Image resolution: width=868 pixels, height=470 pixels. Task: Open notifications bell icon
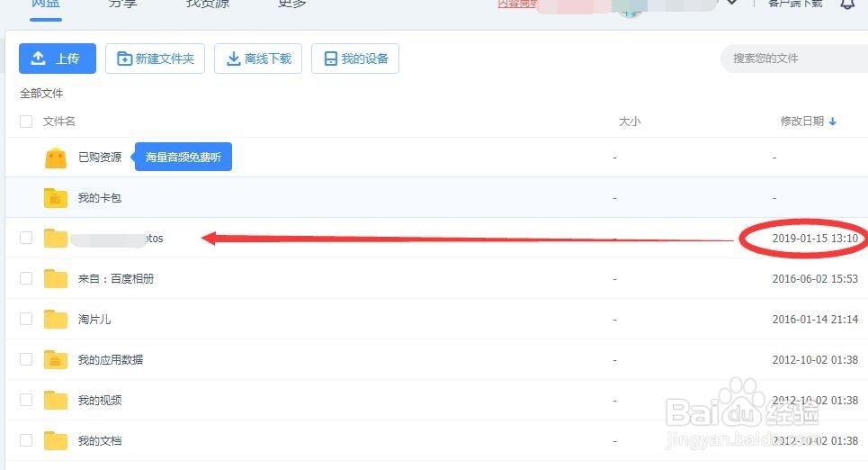pos(847,4)
